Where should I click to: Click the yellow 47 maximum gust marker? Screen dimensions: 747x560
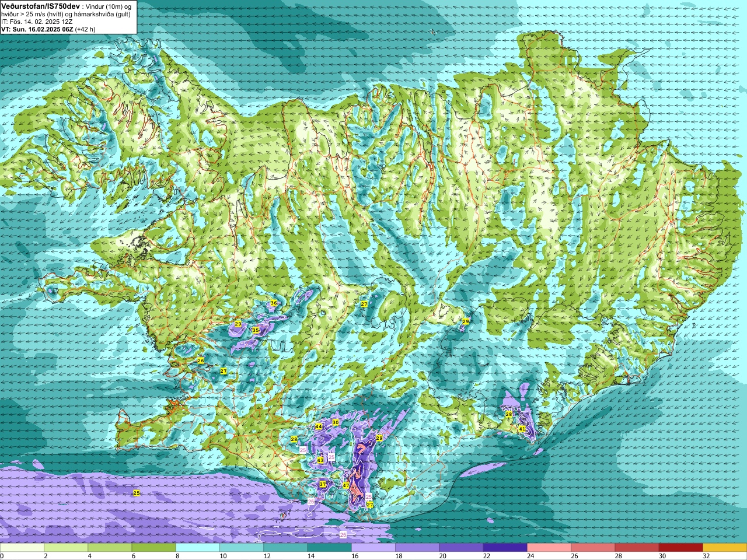coord(345,485)
